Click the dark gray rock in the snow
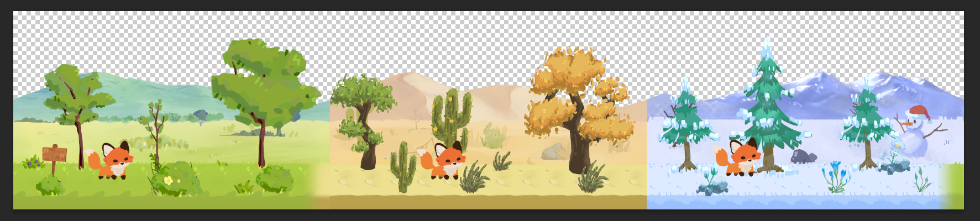 tap(803, 156)
